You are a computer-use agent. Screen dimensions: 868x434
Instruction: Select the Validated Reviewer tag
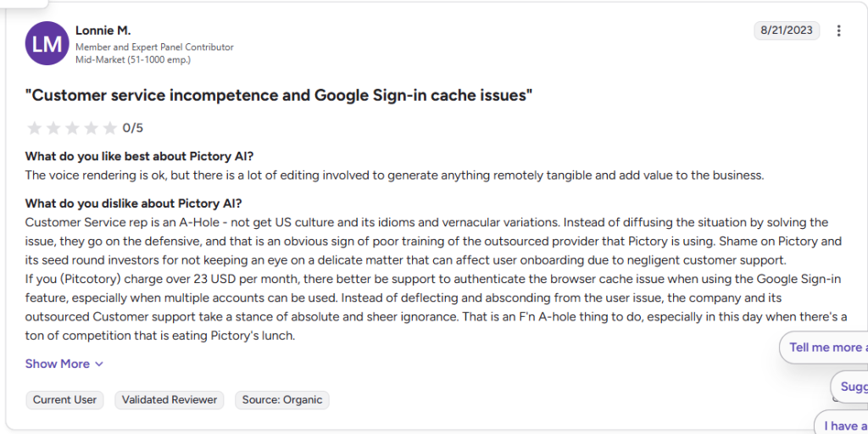(x=170, y=399)
